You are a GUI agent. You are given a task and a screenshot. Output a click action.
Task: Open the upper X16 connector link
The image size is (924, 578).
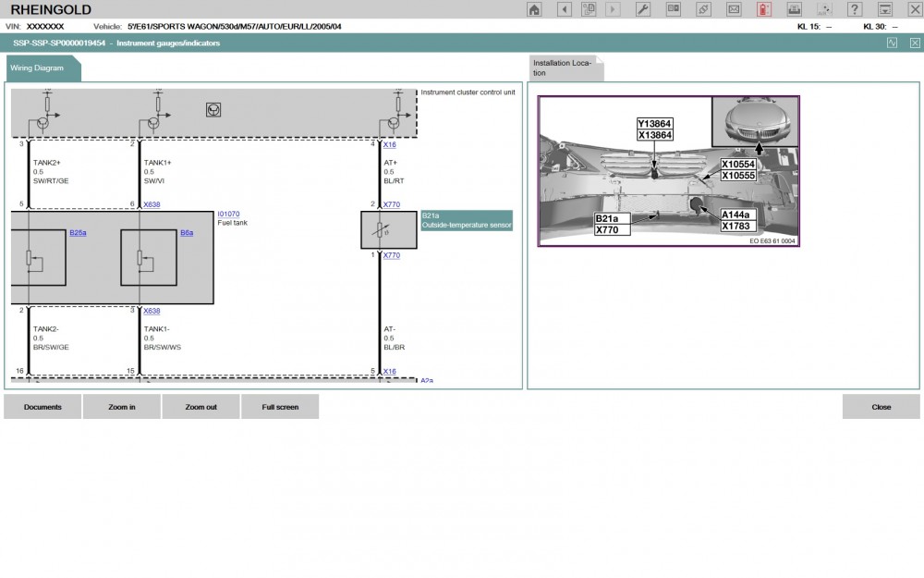click(390, 144)
